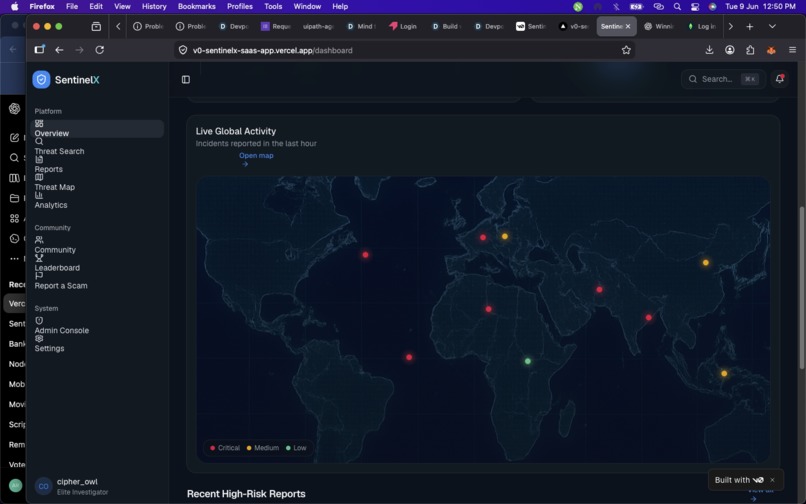Open the notifications bell
806x504 pixels.
779,79
